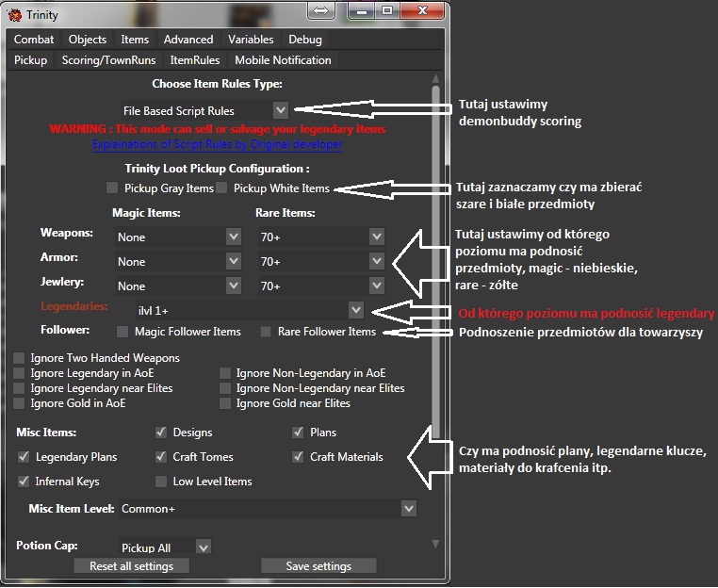
Task: Click the scrollbar down arrow
Action: pos(435,544)
